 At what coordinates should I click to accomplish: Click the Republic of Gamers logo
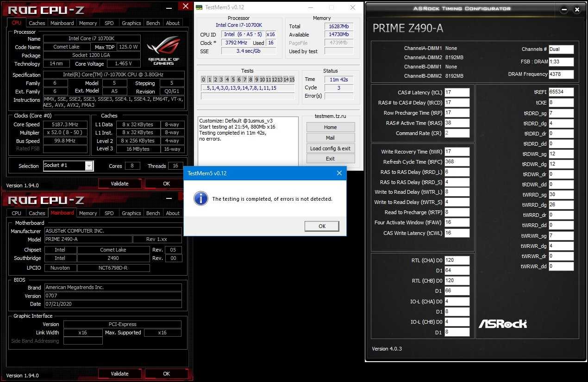[163, 50]
